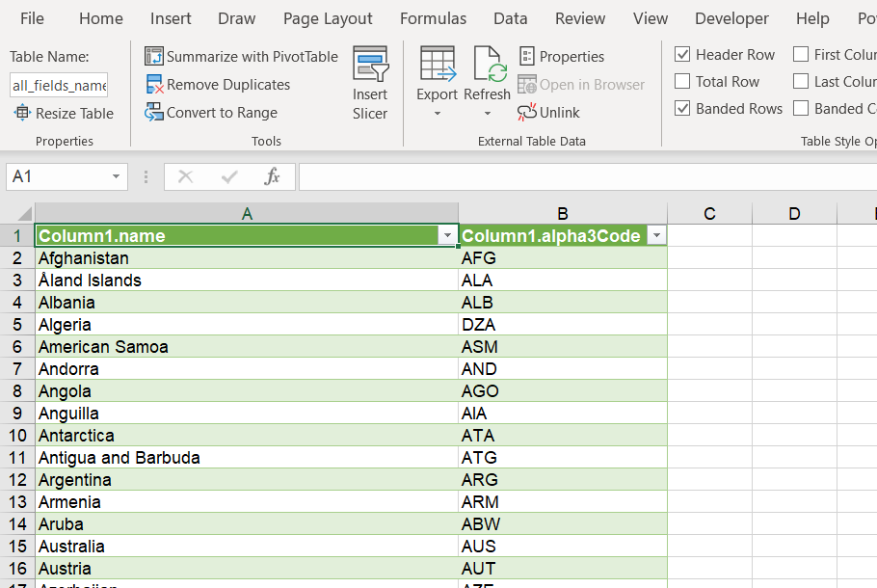The image size is (877, 588).
Task: Click Open in Browser icon
Action: (527, 85)
